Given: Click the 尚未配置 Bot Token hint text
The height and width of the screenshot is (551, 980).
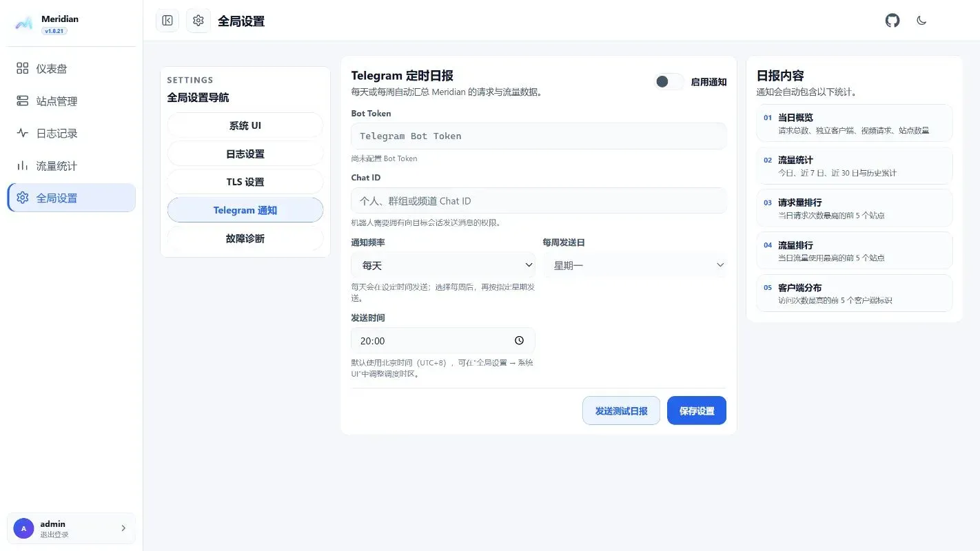Looking at the screenshot, I should tap(385, 158).
